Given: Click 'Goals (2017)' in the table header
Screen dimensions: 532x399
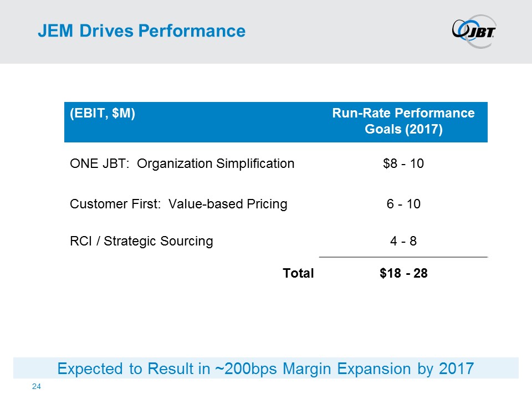Looking at the screenshot, I should (403, 131).
